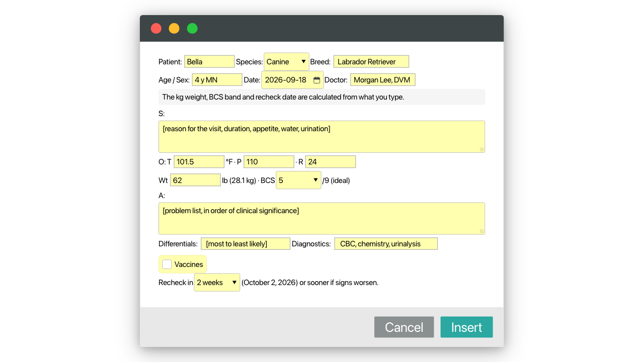Click the Doctor field with Morgan Lee, DVM
Screen dimensions: 644x362
tap(382, 80)
